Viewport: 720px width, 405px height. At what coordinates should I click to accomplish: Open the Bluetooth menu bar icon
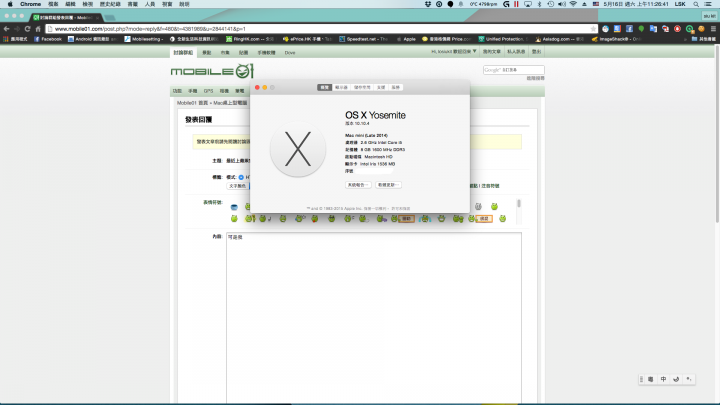coord(539,4)
